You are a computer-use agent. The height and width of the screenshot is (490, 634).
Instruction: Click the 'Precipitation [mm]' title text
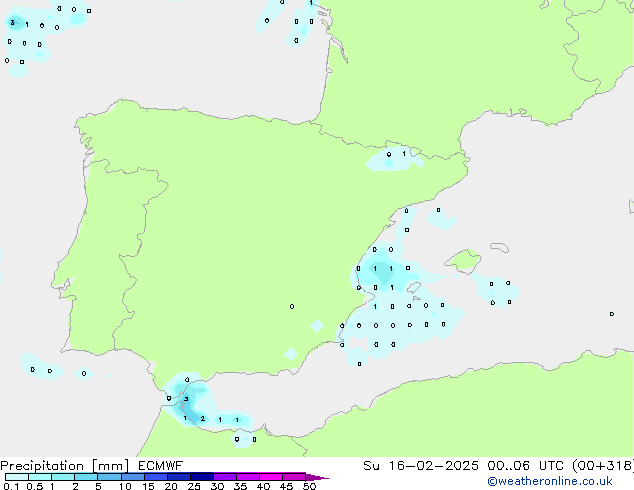(65, 466)
